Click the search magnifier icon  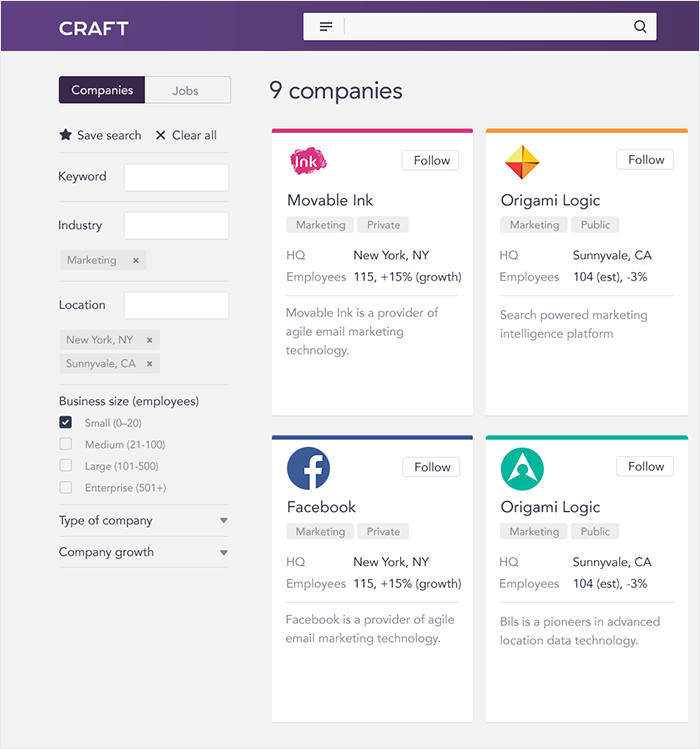[640, 27]
